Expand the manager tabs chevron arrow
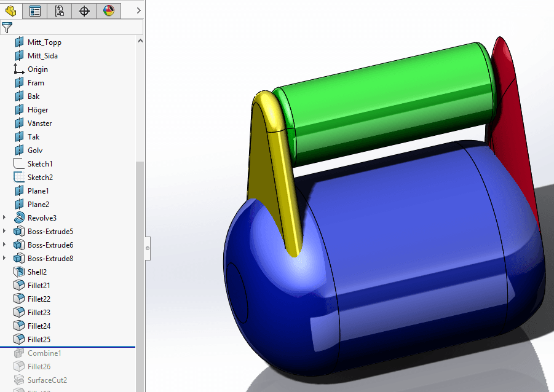Image resolution: width=554 pixels, height=392 pixels. coord(138,10)
